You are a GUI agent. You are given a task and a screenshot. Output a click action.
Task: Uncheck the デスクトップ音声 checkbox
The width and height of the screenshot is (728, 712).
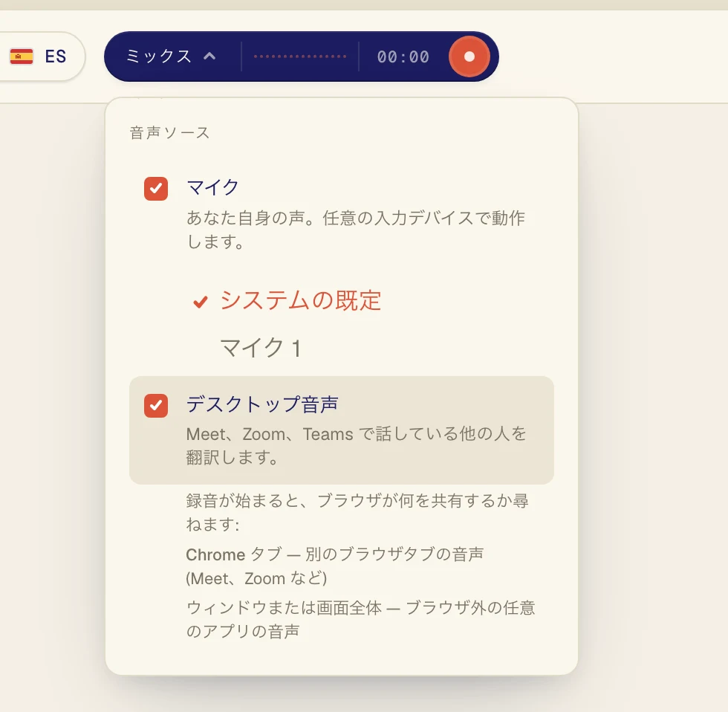[x=156, y=406]
